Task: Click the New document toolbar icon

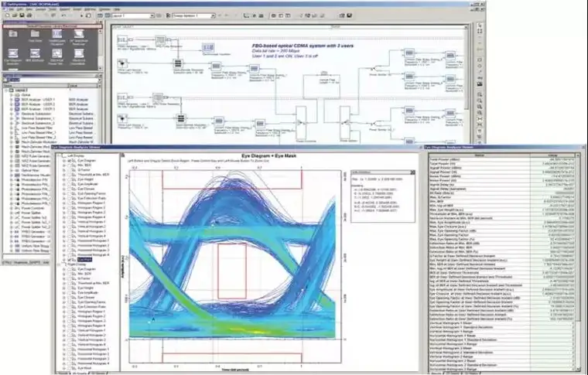Action: pyautogui.click(x=7, y=15)
